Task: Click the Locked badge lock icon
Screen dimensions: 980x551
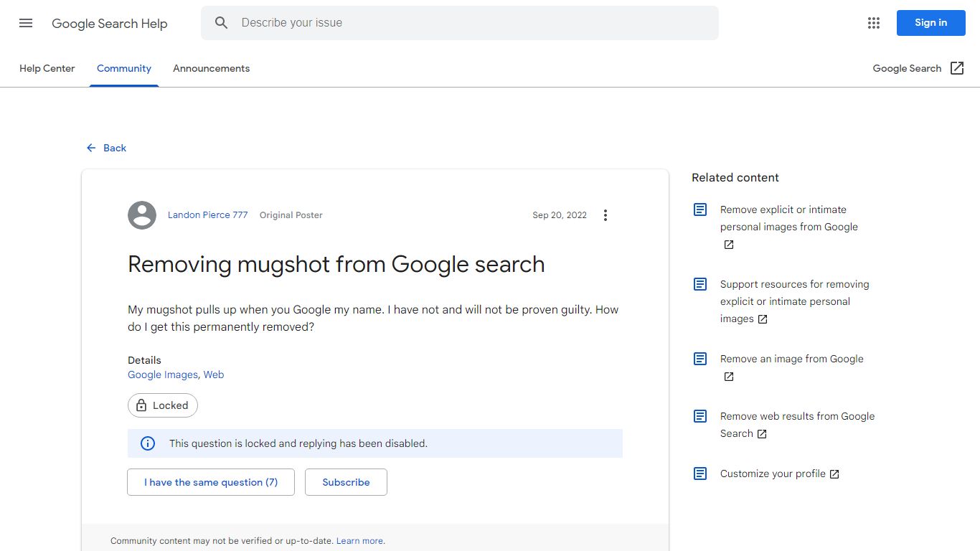Action: click(x=141, y=405)
